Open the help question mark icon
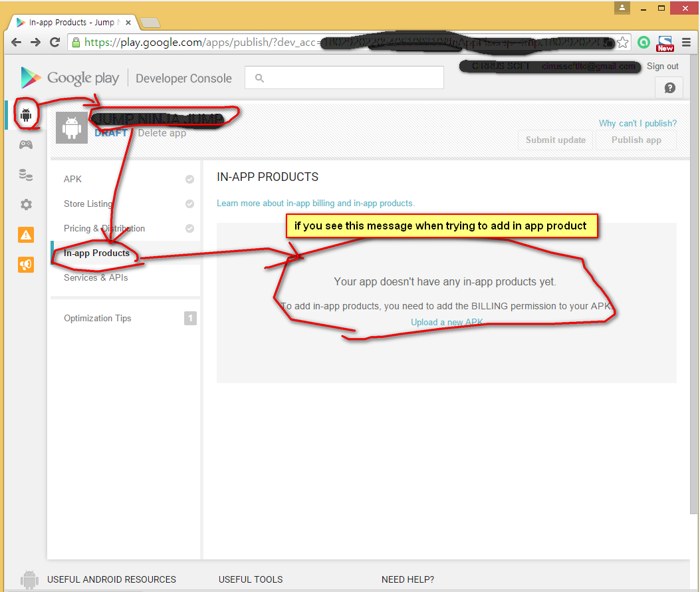 669,88
